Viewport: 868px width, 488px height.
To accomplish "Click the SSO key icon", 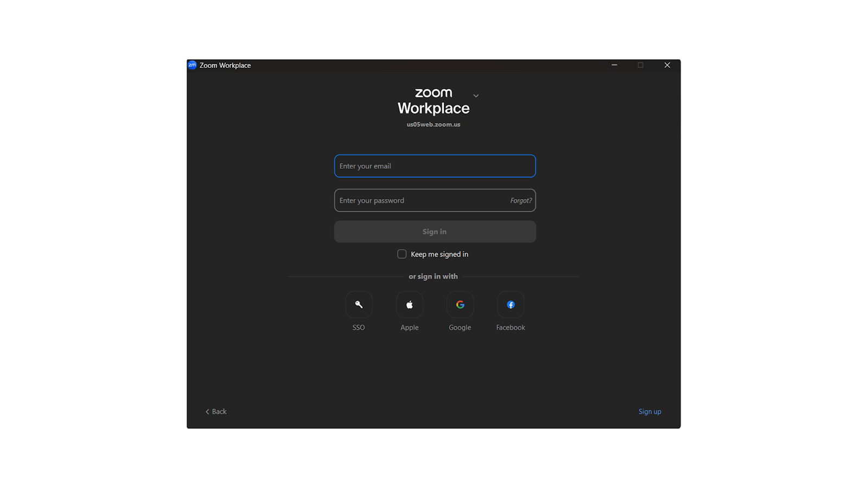I will (x=359, y=305).
